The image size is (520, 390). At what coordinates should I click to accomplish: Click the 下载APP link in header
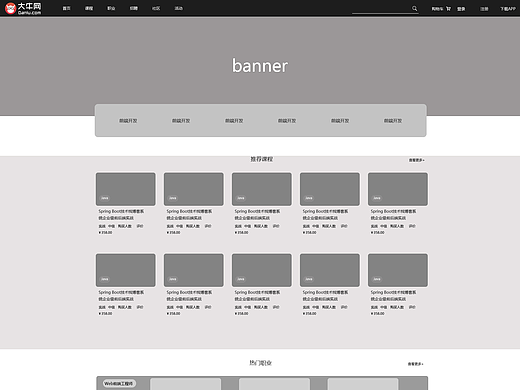click(x=508, y=9)
